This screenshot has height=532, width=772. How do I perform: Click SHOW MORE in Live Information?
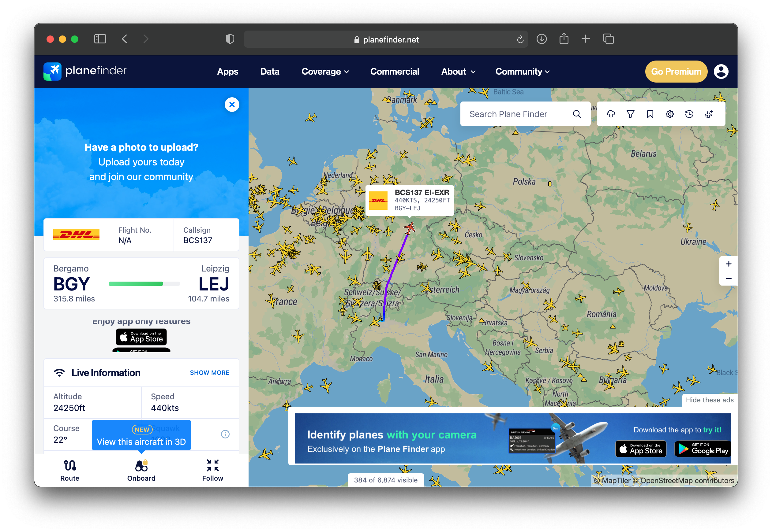(209, 372)
